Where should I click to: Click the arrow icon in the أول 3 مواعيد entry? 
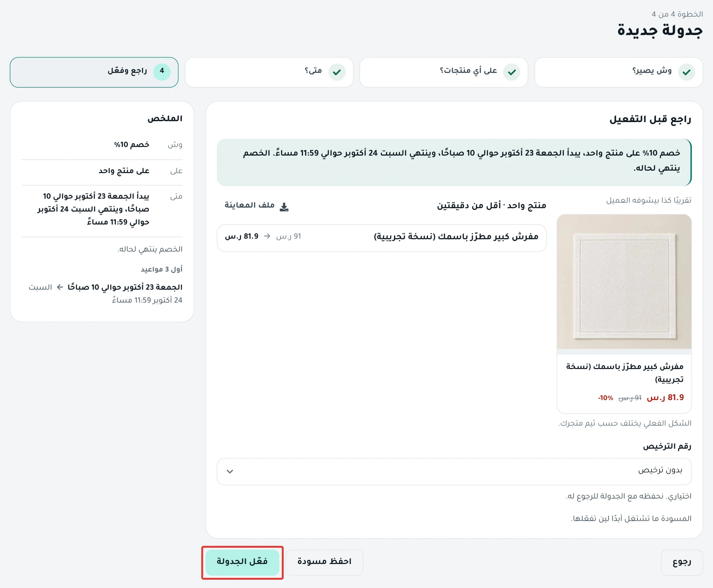pyautogui.click(x=60, y=287)
